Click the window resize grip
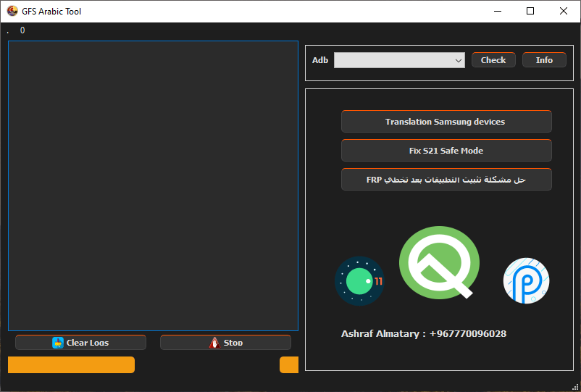581x392 pixels. point(575,387)
